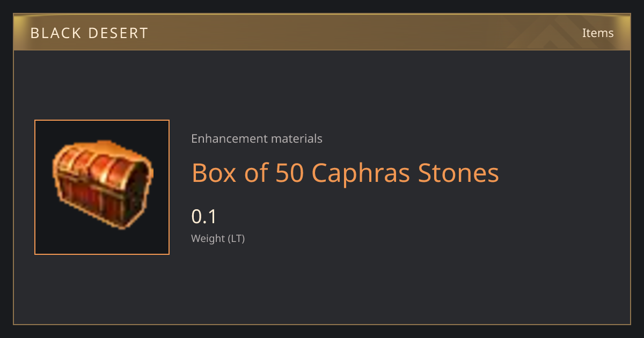Click the word DESERT in the header

click(x=116, y=33)
